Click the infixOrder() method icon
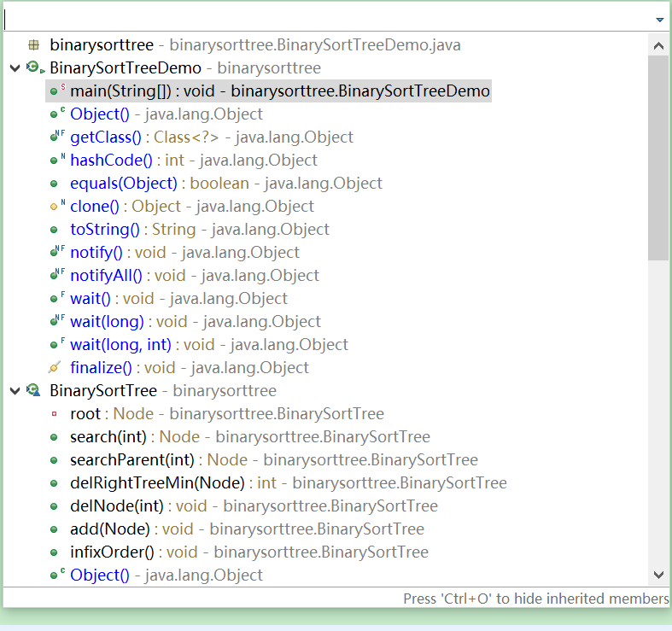Screen dimensions: 672x631 click(x=54, y=552)
